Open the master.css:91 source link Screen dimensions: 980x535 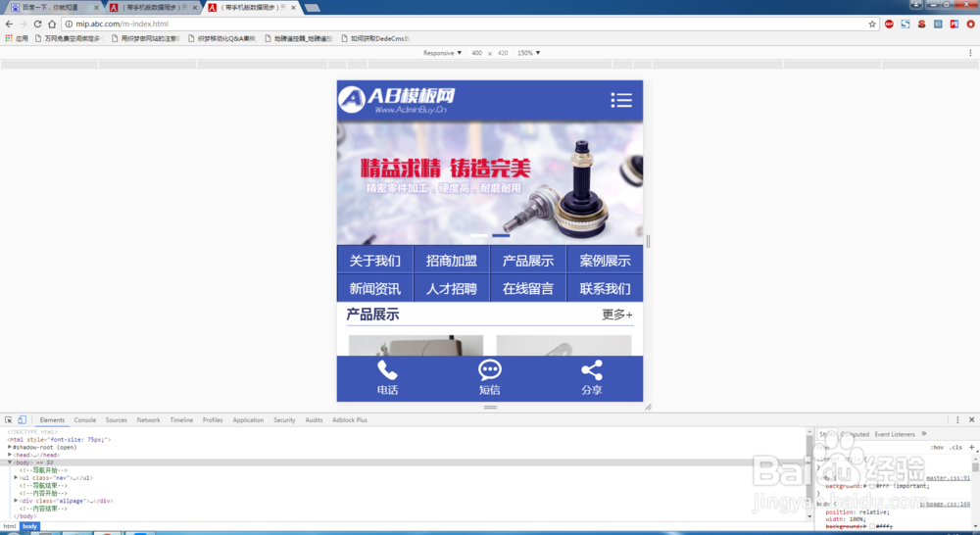coord(948,478)
